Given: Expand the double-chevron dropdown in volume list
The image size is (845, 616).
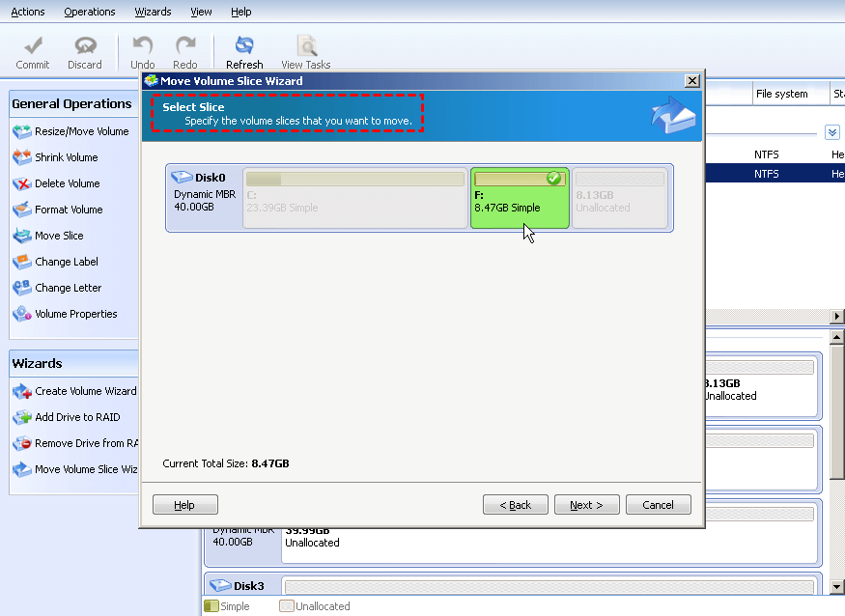Looking at the screenshot, I should click(x=832, y=132).
